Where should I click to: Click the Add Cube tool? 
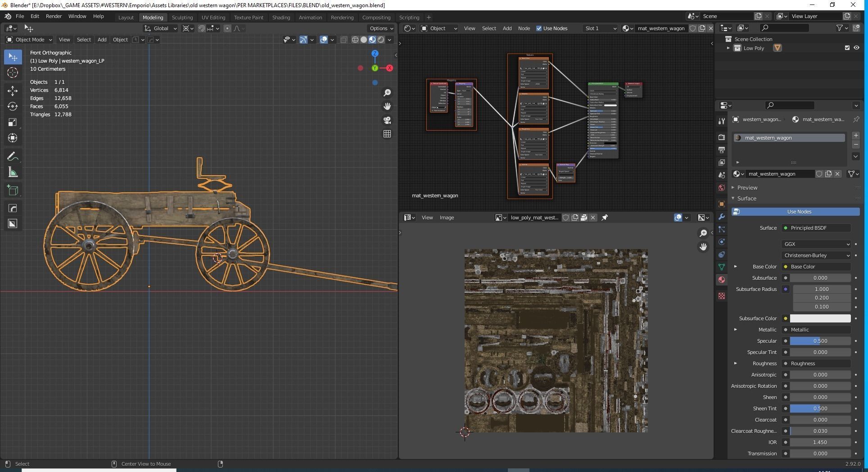13,190
